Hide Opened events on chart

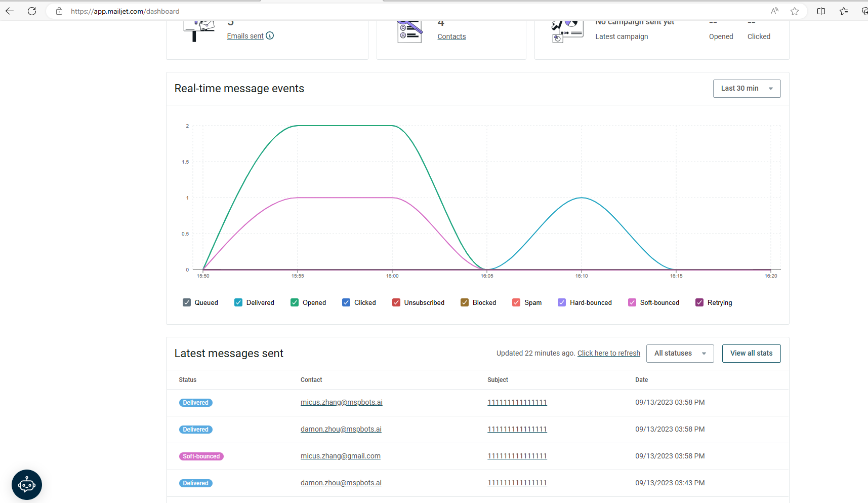[x=295, y=302]
